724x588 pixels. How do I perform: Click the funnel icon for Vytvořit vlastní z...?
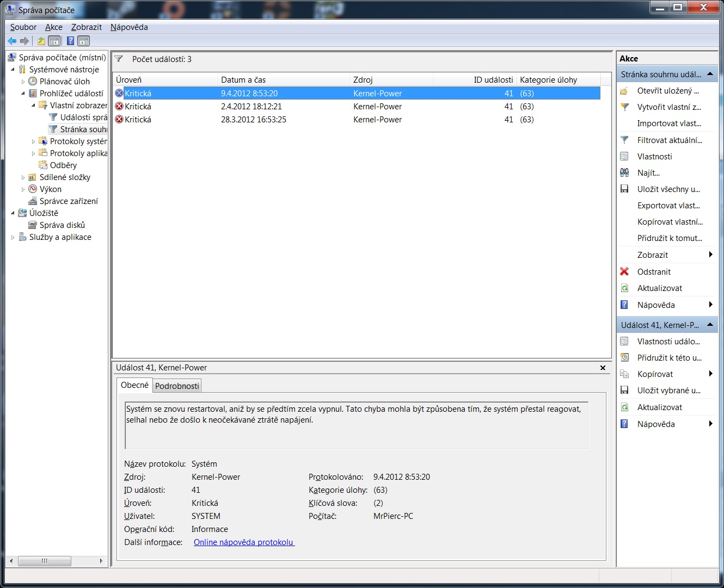coord(624,107)
